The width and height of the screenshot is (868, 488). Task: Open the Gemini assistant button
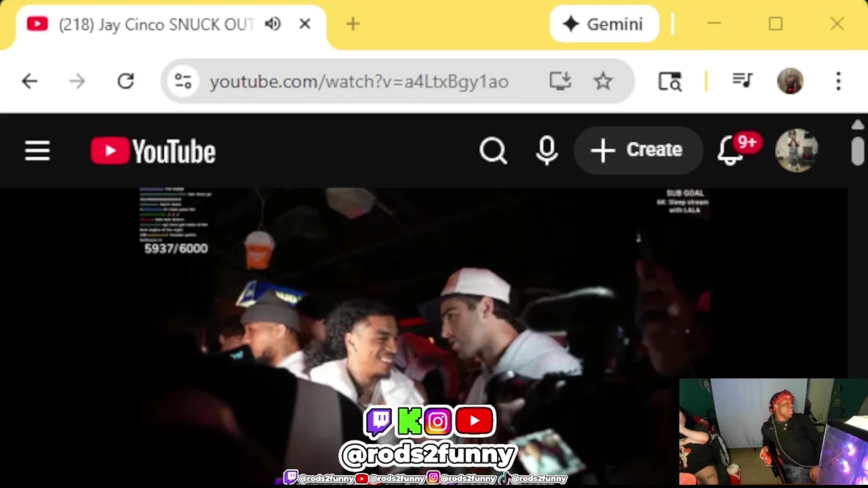point(604,24)
